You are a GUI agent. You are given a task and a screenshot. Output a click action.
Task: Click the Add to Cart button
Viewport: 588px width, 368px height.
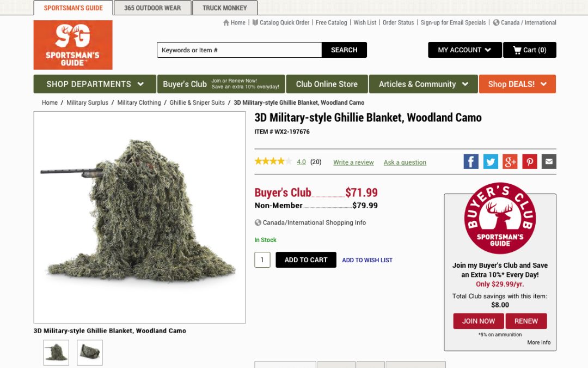click(x=306, y=260)
